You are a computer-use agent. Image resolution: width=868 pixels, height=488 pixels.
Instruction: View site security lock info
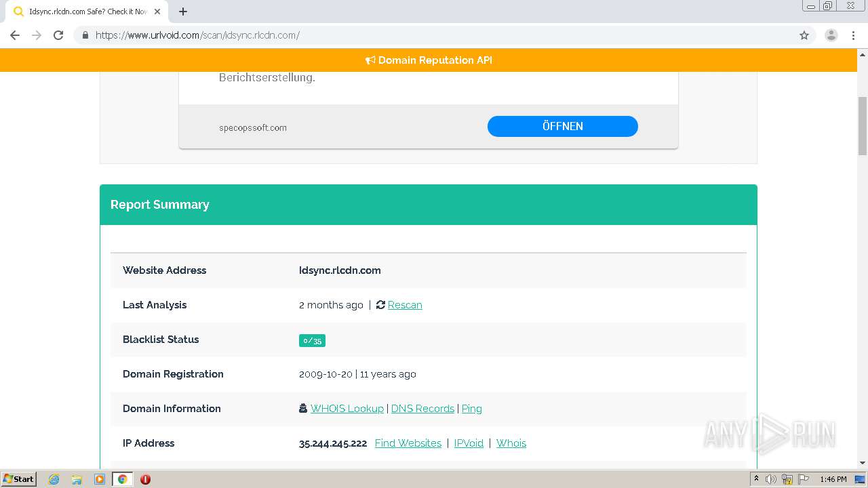tap(85, 35)
